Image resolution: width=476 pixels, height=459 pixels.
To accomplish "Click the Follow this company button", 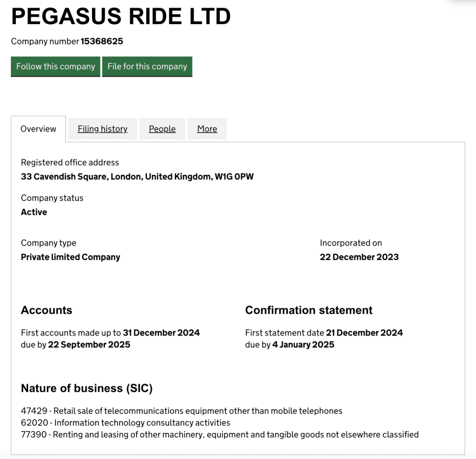I will point(55,66).
